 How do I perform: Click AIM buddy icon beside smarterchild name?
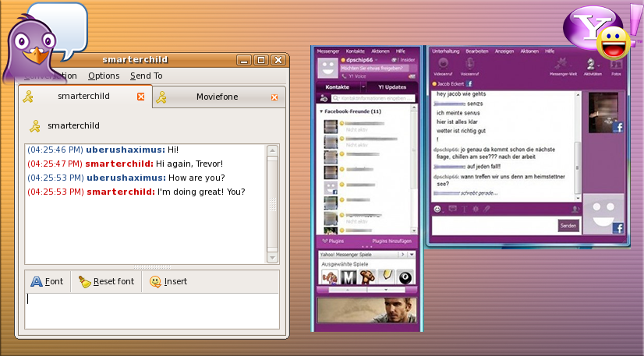35,126
